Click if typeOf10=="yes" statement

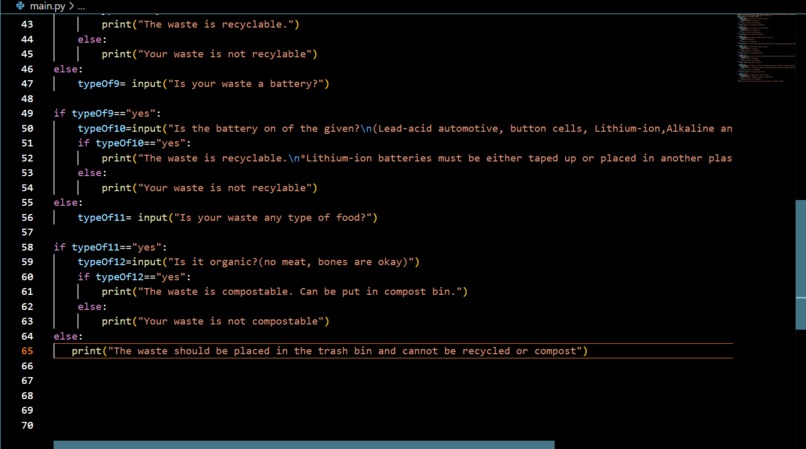[134, 143]
